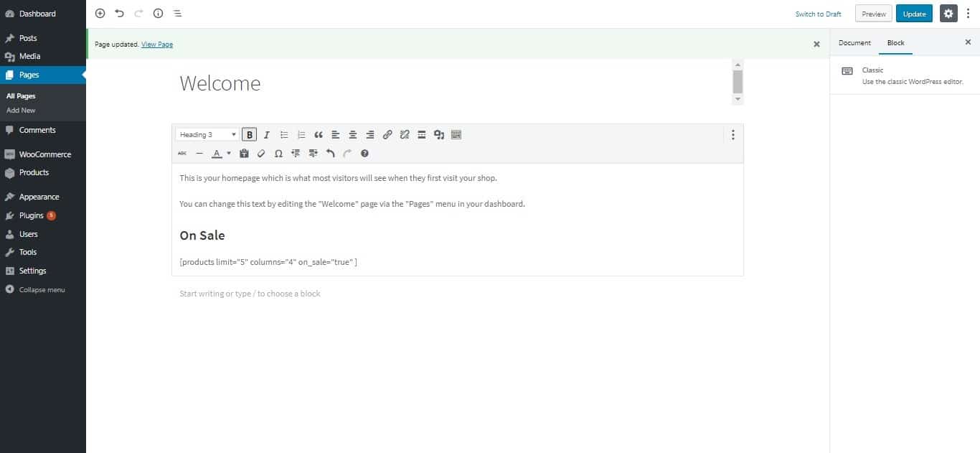Follow the View Page link
Viewport: 980px width, 453px height.
[x=157, y=45]
